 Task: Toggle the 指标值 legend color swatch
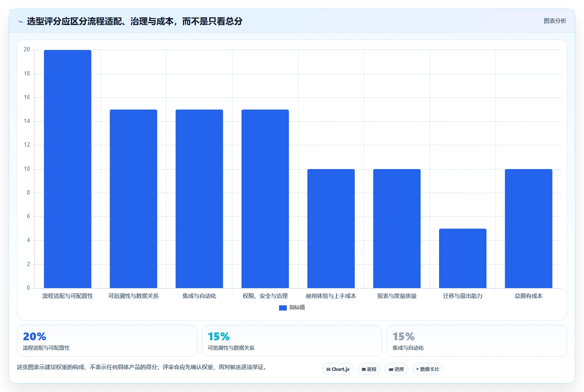pos(283,308)
